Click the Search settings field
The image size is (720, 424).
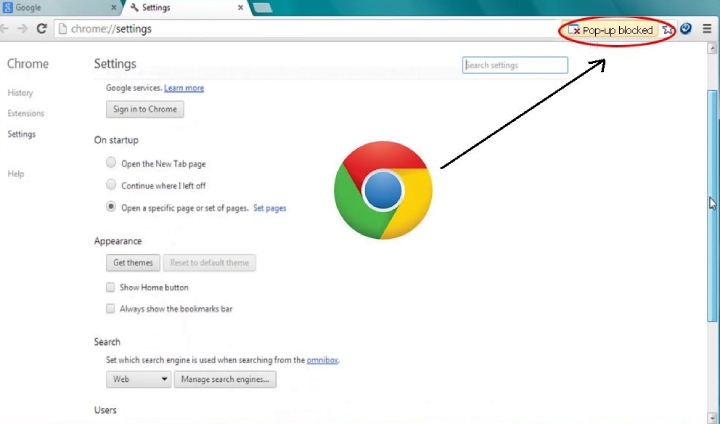[515, 65]
